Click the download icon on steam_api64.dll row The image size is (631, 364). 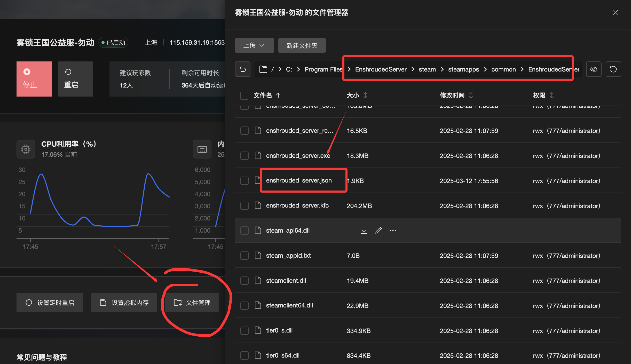pos(364,230)
